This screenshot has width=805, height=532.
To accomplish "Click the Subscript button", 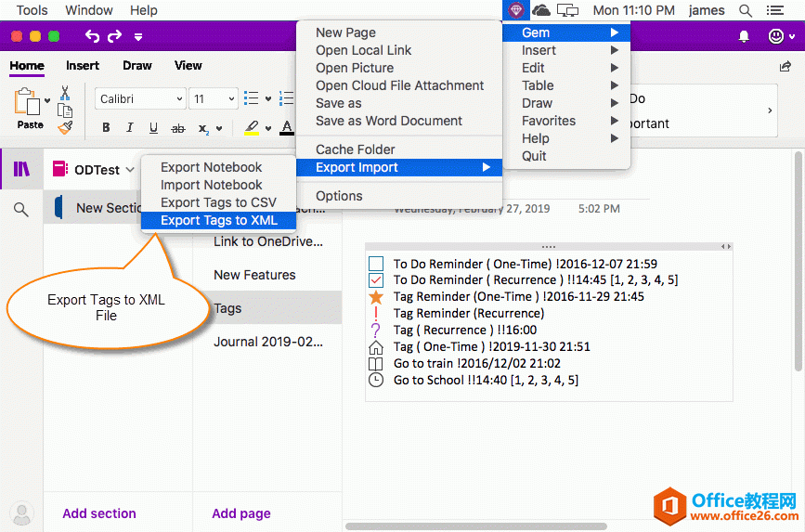I will point(204,128).
